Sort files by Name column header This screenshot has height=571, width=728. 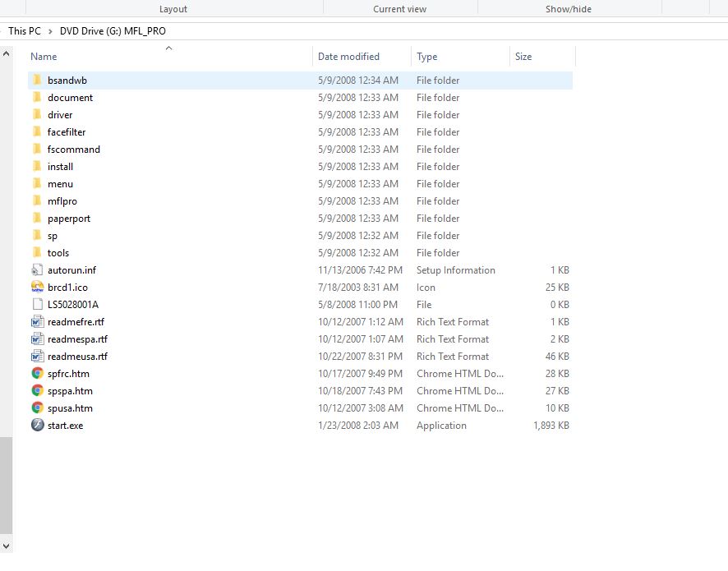pyautogui.click(x=44, y=57)
